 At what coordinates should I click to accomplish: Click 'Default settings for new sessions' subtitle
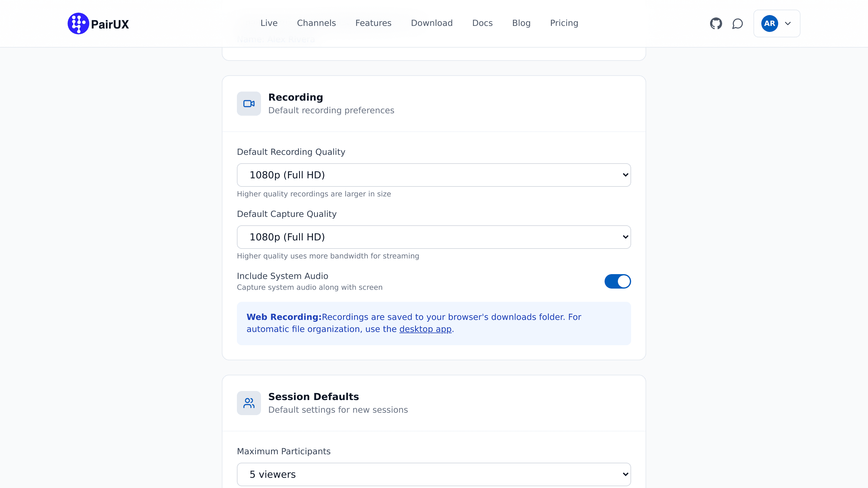coord(338,410)
